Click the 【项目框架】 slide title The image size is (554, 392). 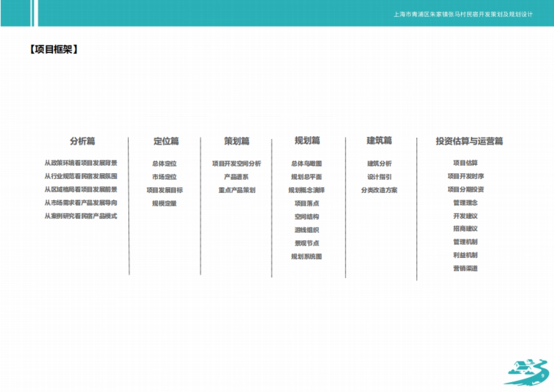(x=53, y=49)
